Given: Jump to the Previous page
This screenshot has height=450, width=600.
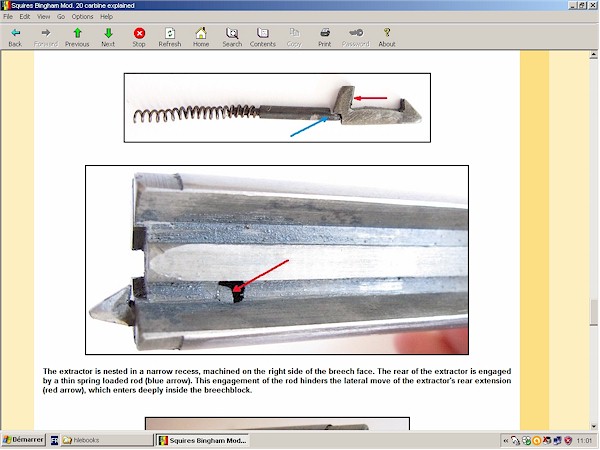Looking at the screenshot, I should (77, 37).
